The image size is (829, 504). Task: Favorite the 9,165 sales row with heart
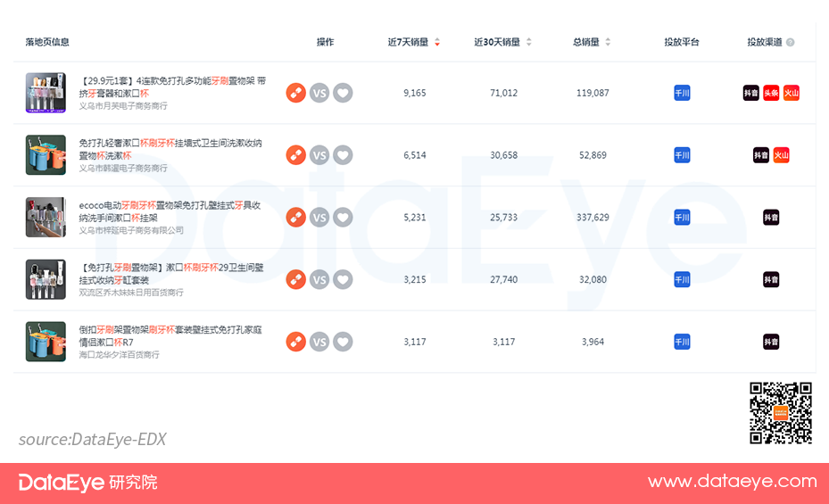pyautogui.click(x=343, y=93)
